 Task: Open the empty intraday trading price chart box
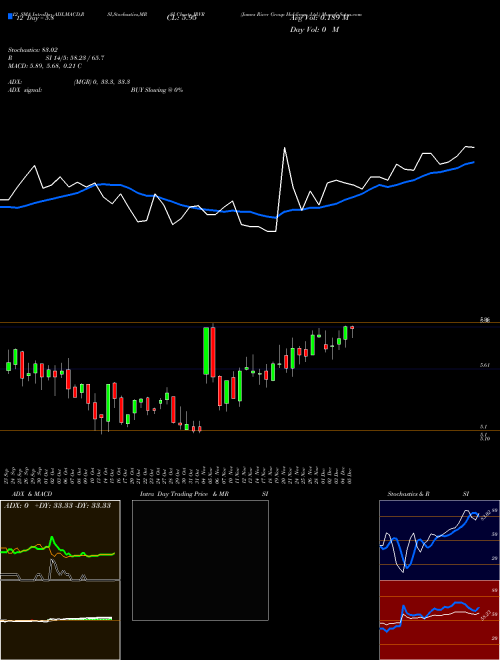(200, 560)
